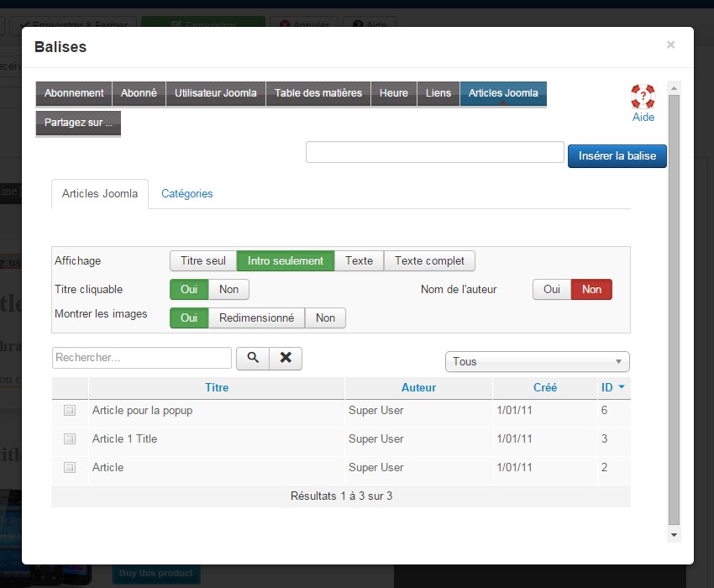Set Affichage to Texte complet
Screen dimensions: 714x588
click(x=429, y=261)
